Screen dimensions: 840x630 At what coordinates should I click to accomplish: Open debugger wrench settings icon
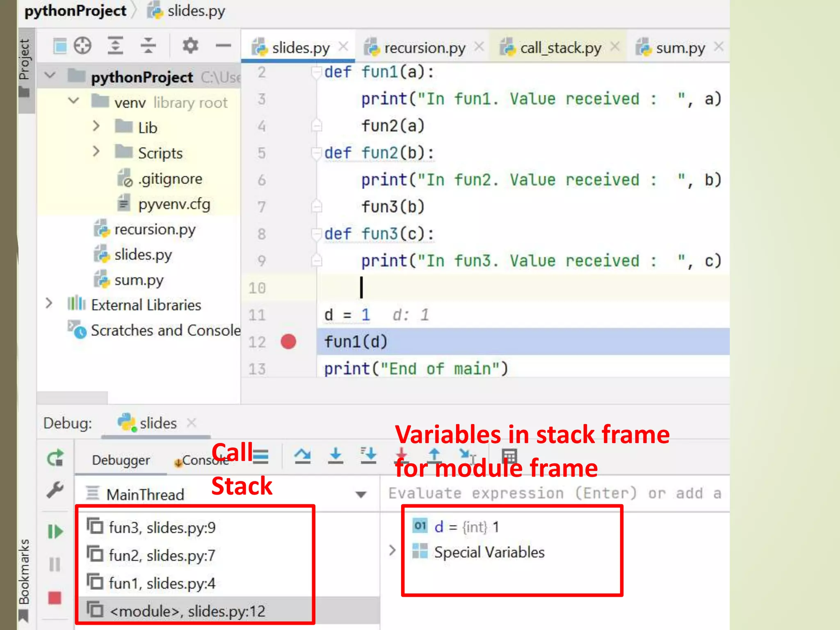(55, 490)
